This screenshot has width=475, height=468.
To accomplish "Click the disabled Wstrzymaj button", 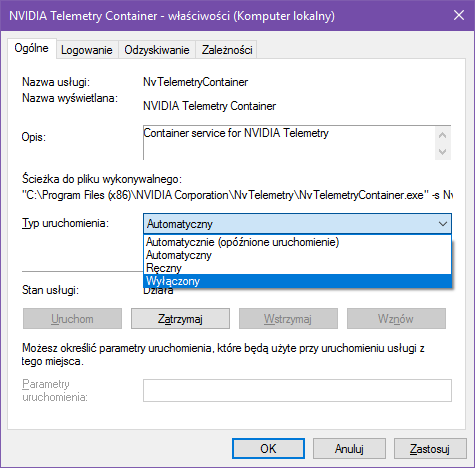I will [x=288, y=319].
